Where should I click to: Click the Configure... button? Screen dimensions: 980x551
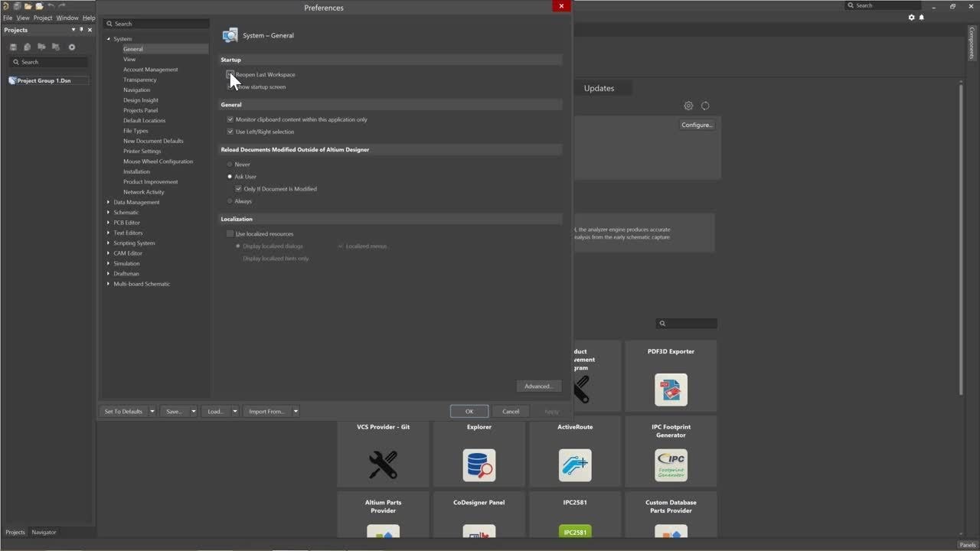697,125
